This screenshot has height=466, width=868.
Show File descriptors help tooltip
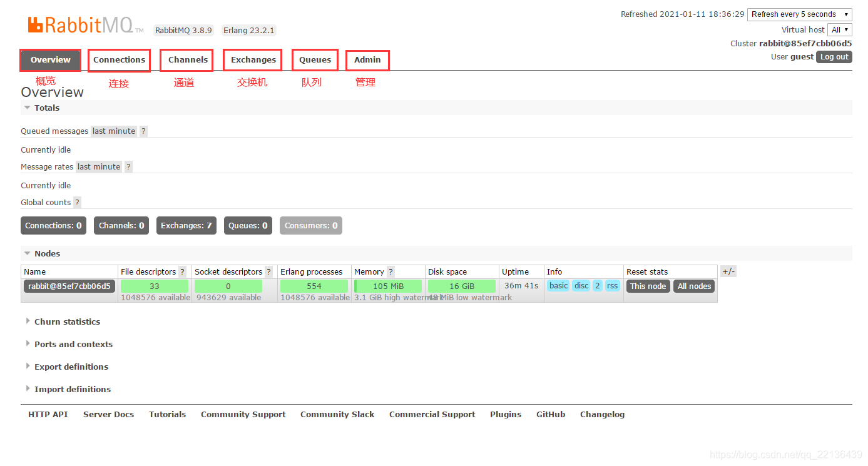(x=182, y=272)
